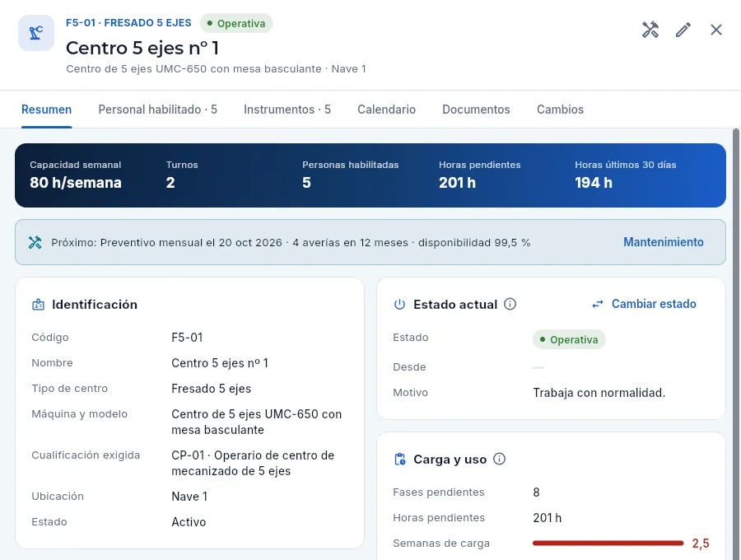Click the Código value F5-01
Image resolution: width=741 pixels, height=560 pixels.
(187, 338)
